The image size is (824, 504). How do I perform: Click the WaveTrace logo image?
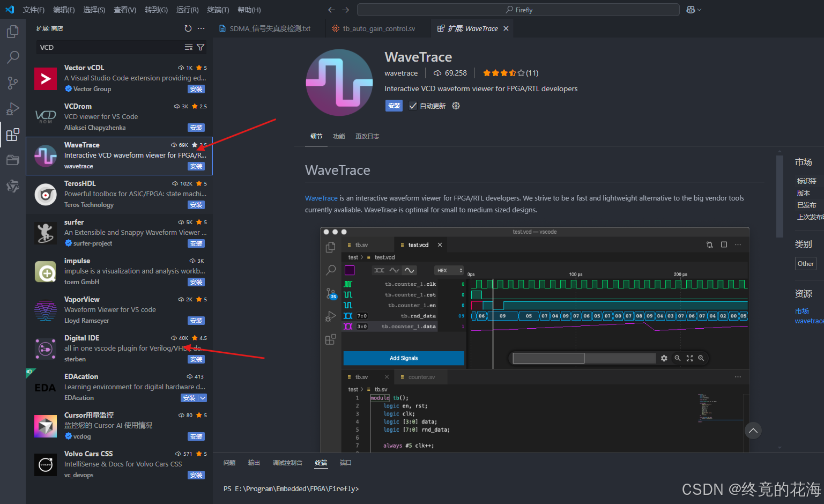click(339, 83)
